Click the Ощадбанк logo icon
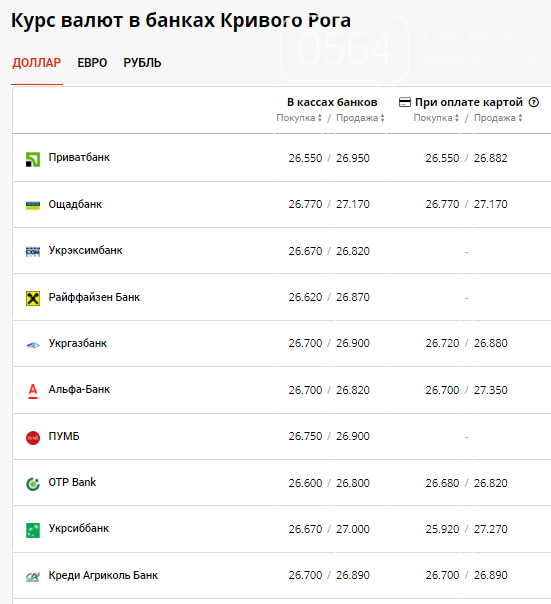 33,205
